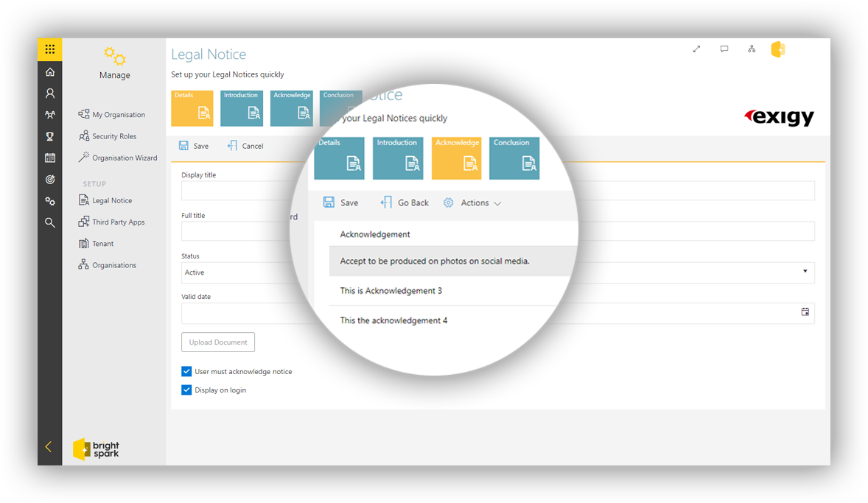Open the gears manage sidebar icon
The width and height of the screenshot is (868, 503).
point(50,201)
